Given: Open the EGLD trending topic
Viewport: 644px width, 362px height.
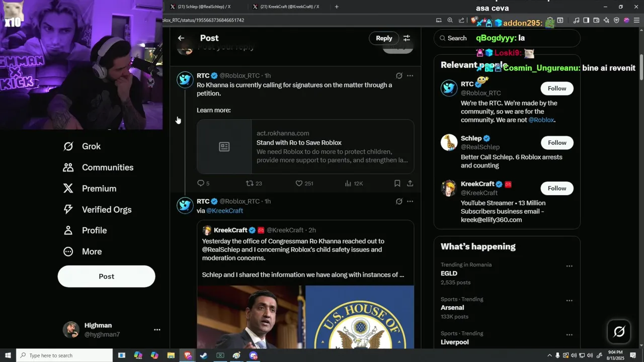Looking at the screenshot, I should pos(507,274).
